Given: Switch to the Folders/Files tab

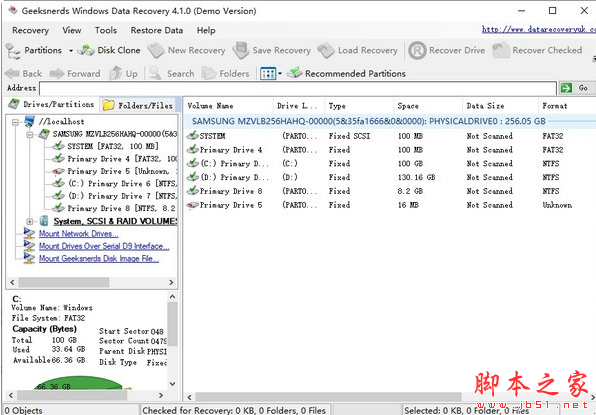Looking at the screenshot, I should [x=138, y=105].
